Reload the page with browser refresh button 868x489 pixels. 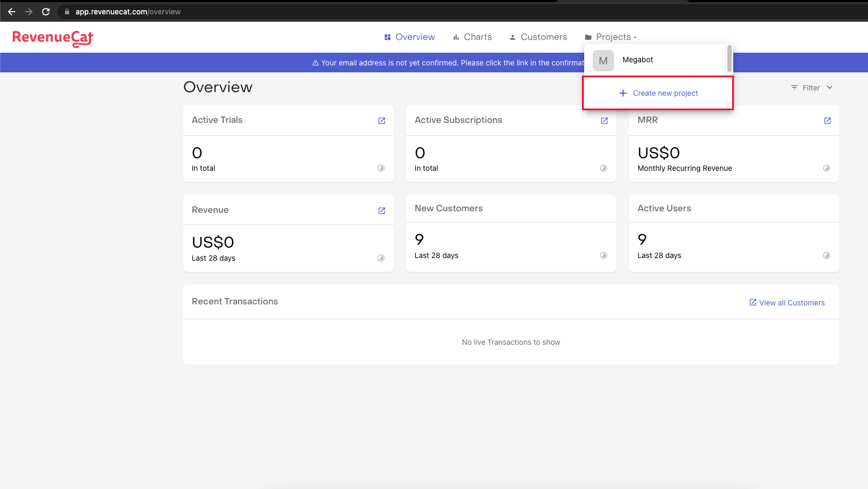46,12
